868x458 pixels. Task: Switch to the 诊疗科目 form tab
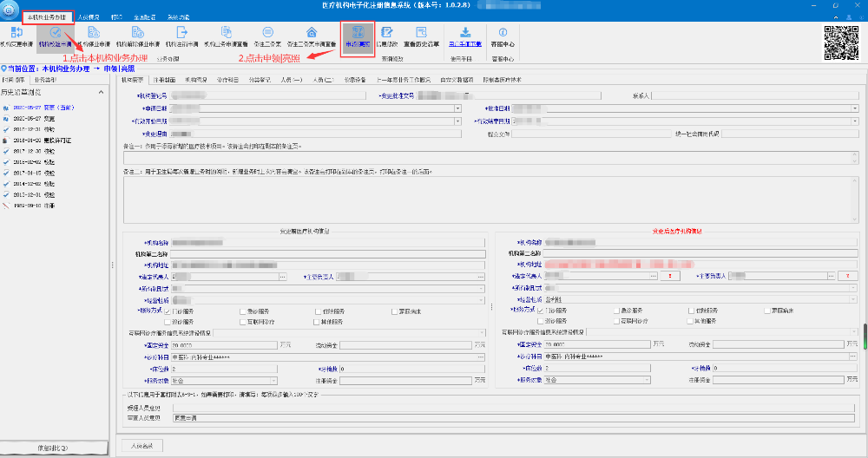(227, 79)
